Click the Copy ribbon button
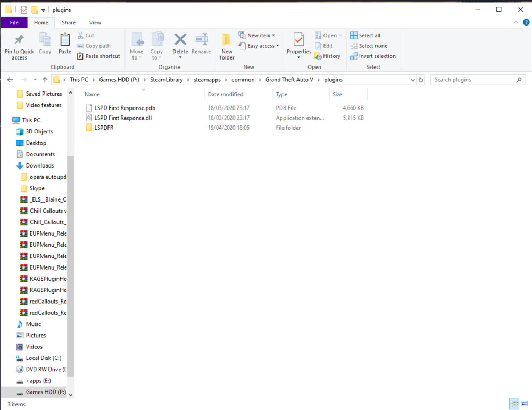The image size is (532, 410). point(45,44)
